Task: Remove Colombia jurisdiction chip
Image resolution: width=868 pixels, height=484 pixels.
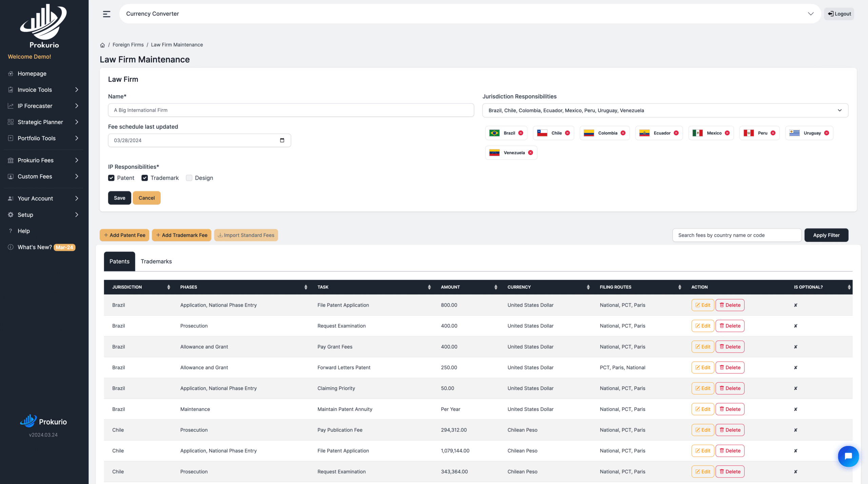Action: click(x=623, y=133)
